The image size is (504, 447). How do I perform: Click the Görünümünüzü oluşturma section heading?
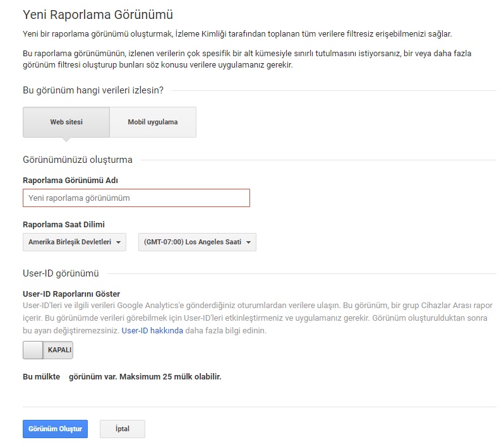click(78, 160)
